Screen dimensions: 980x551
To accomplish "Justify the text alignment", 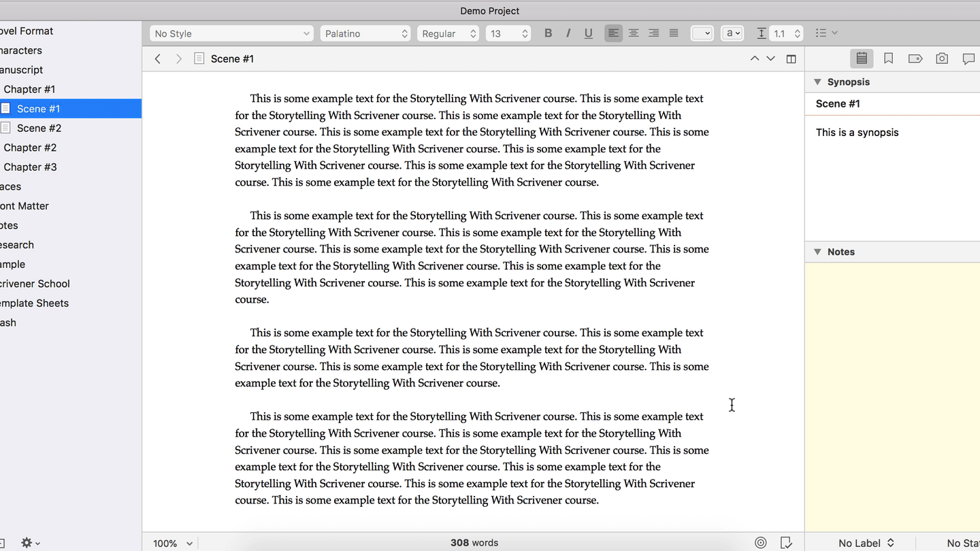I will [674, 33].
